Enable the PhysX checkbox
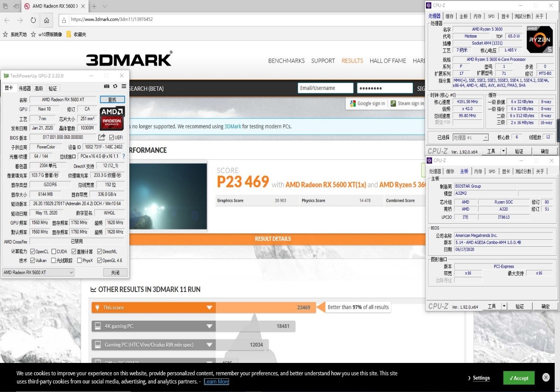Viewport: 560px width, 392px height. 79,260
